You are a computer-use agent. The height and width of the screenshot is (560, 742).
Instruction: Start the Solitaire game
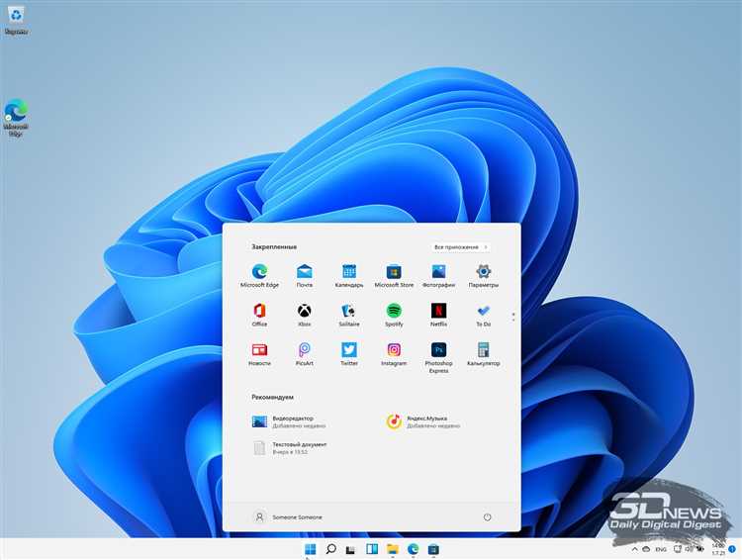349,315
